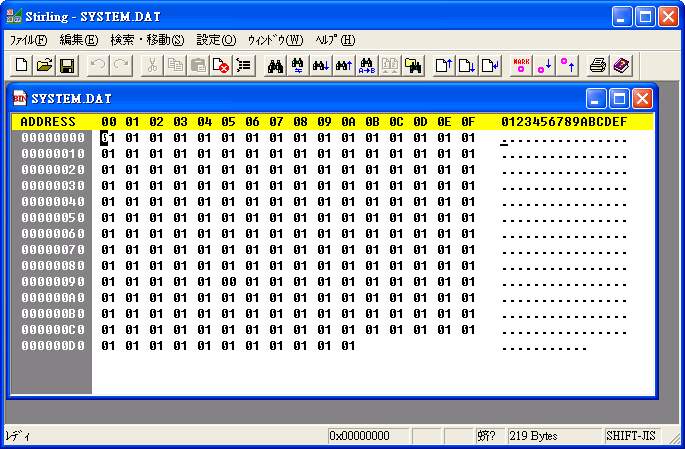Viewport: 685px width, 449px height.
Task: Click the 0x00000000 offset status field
Action: tap(366, 437)
